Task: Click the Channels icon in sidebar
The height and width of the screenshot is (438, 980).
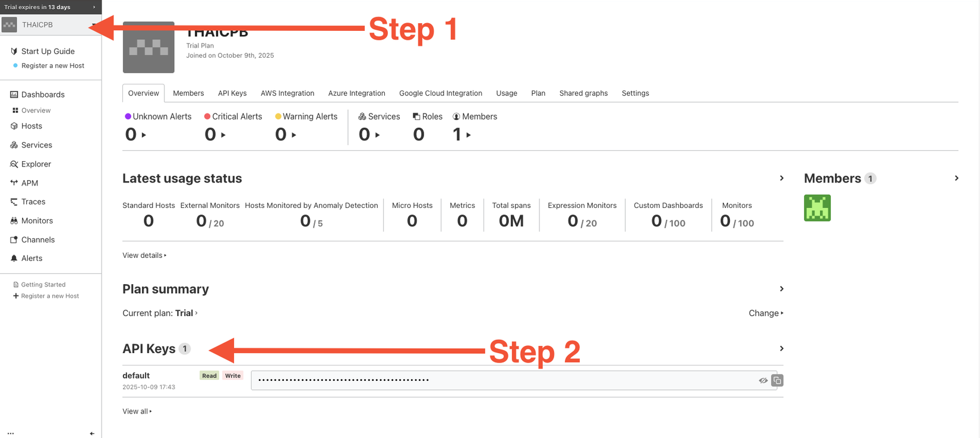Action: tap(14, 240)
